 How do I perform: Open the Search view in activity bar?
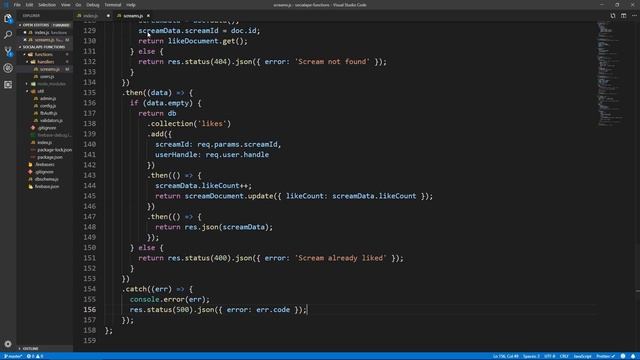[x=8, y=35]
